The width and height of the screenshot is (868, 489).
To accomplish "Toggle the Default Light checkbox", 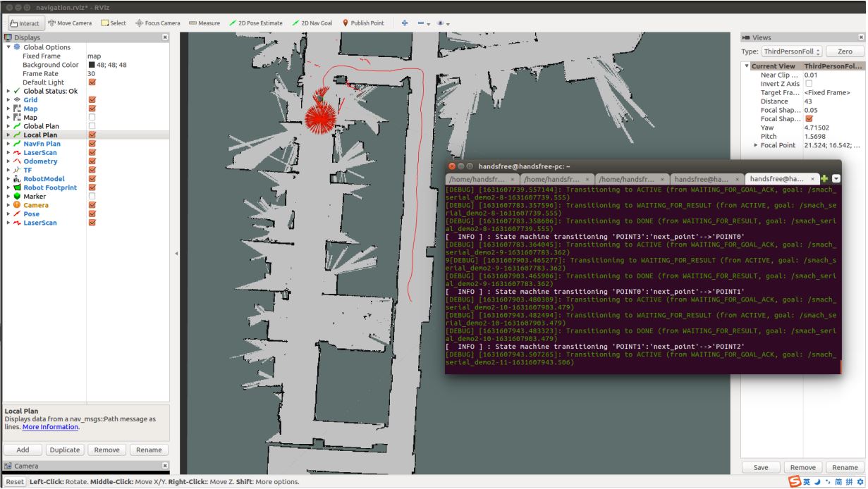I will pyautogui.click(x=92, y=82).
